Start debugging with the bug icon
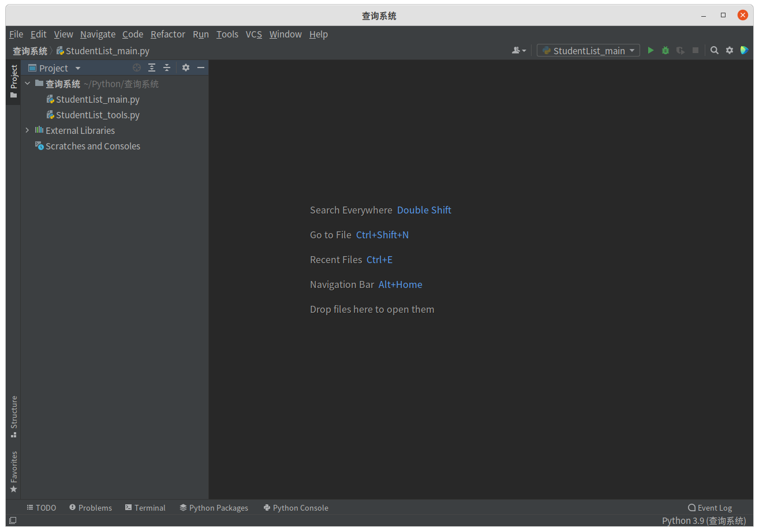The width and height of the screenshot is (759, 532). 665,51
